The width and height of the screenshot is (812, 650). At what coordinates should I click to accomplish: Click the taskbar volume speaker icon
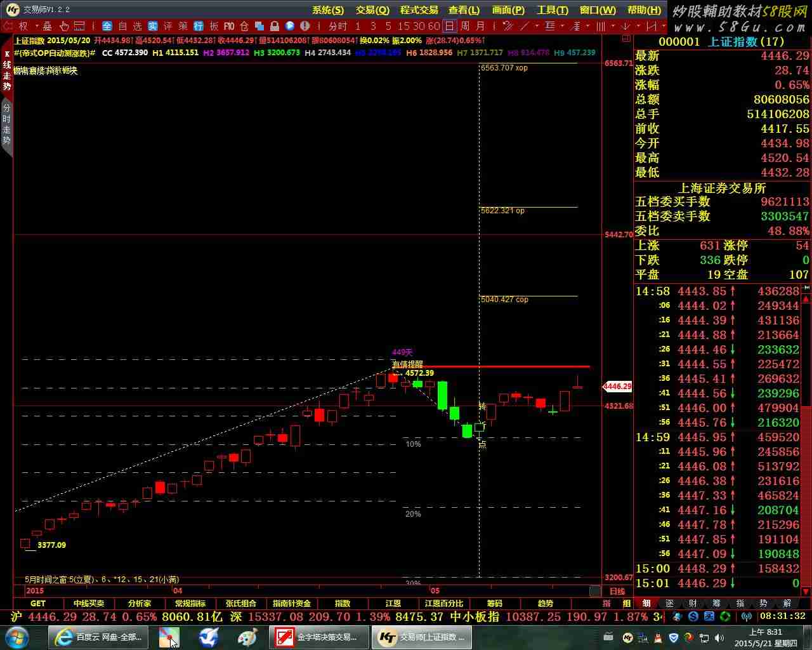721,637
